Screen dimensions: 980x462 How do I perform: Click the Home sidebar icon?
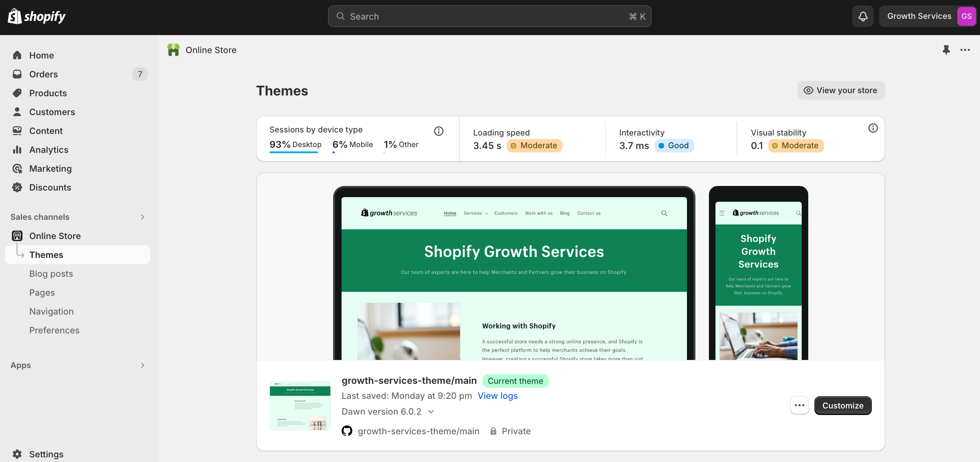tap(17, 55)
